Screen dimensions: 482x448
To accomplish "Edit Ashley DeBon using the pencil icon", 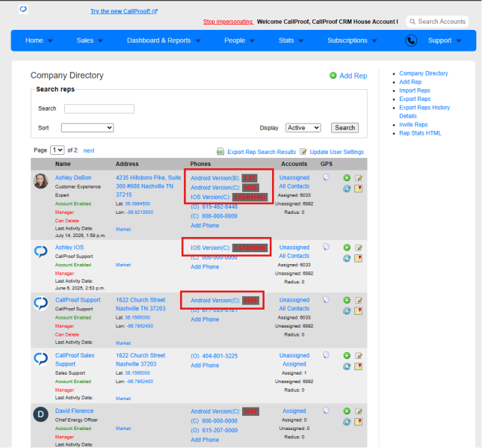I will (x=359, y=178).
